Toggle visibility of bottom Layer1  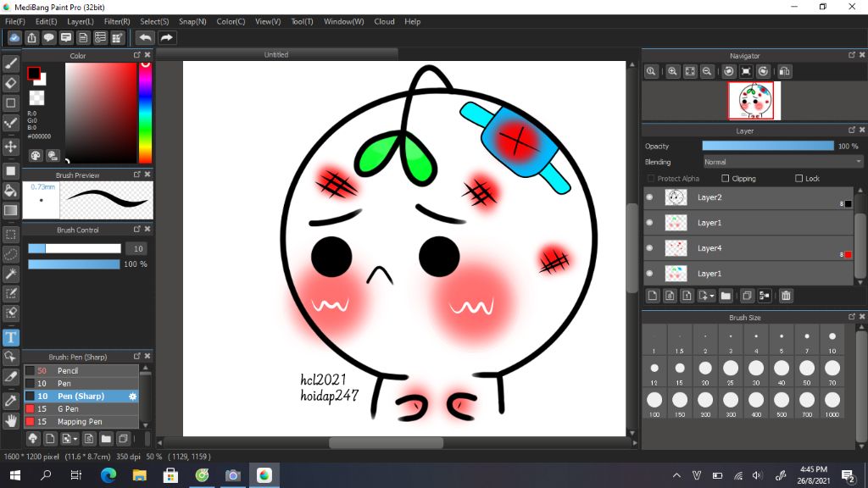pos(650,274)
